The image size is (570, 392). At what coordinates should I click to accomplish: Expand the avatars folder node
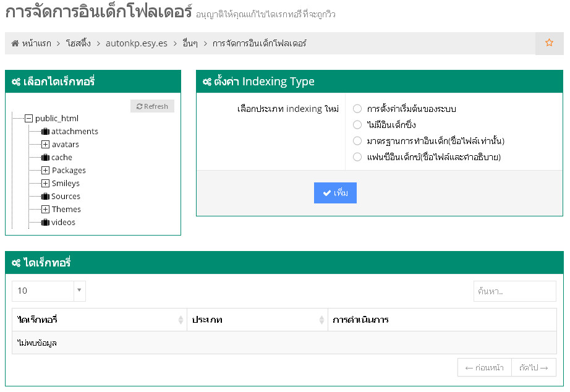[x=46, y=145]
